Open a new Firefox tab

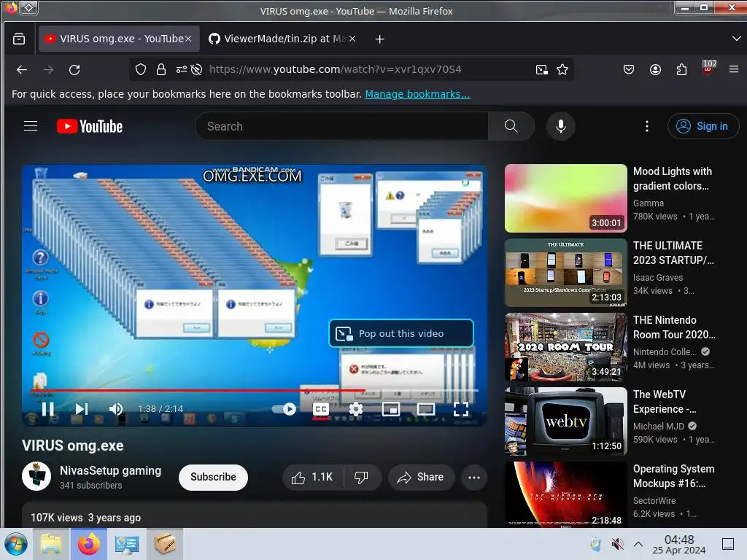coord(379,39)
